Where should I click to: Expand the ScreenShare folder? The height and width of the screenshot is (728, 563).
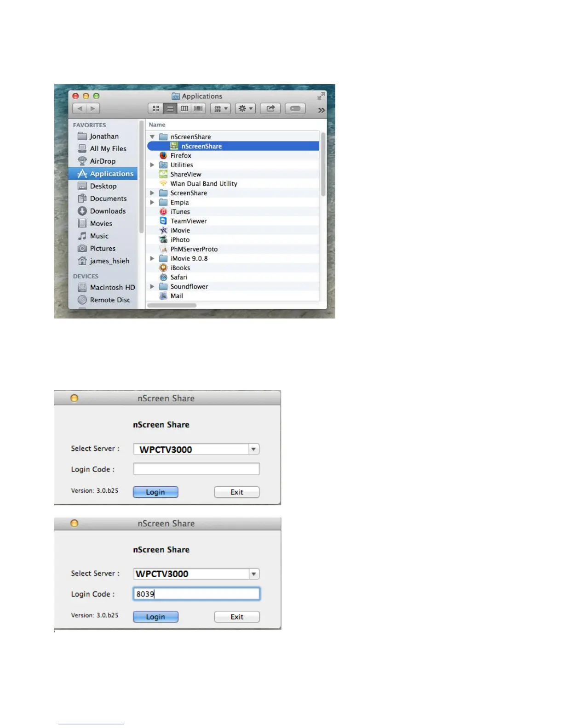click(152, 193)
